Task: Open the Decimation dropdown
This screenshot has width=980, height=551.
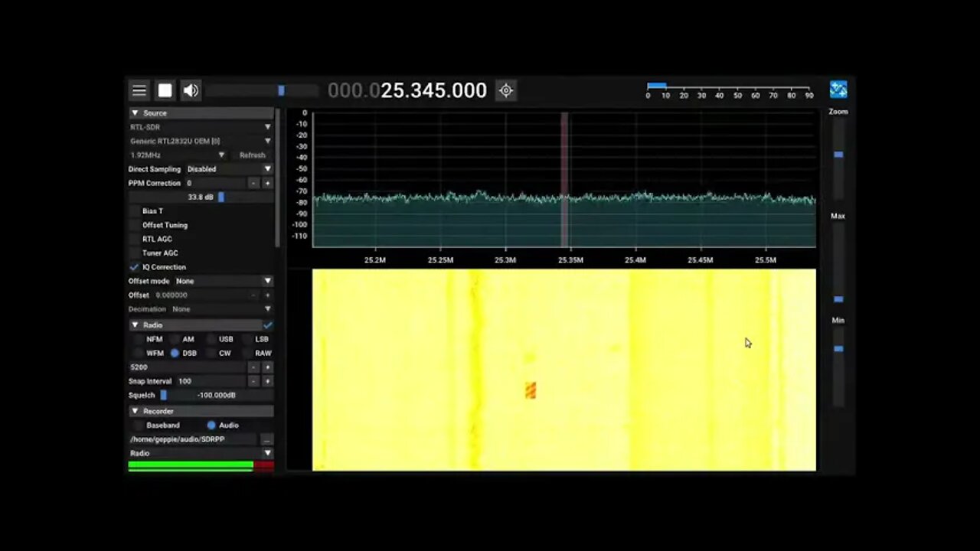Action: point(222,309)
